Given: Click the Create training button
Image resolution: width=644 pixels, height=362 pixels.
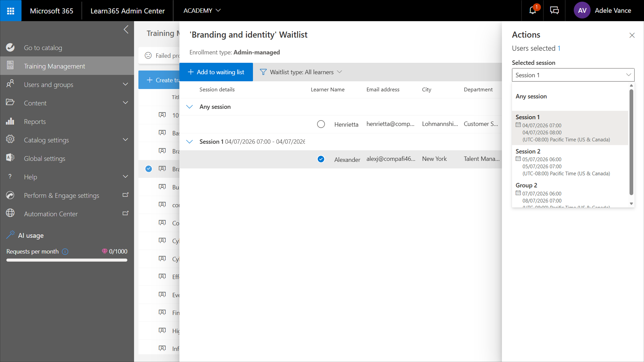Looking at the screenshot, I should 159,80.
